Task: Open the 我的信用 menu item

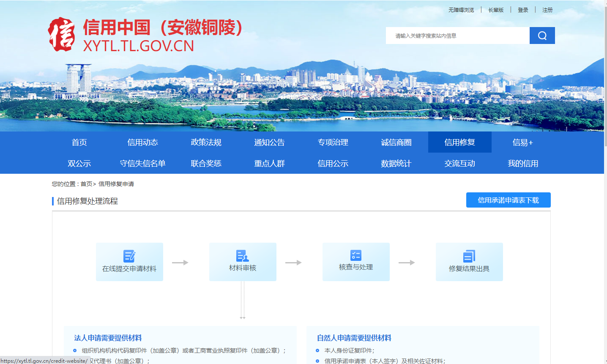Action: pyautogui.click(x=523, y=163)
